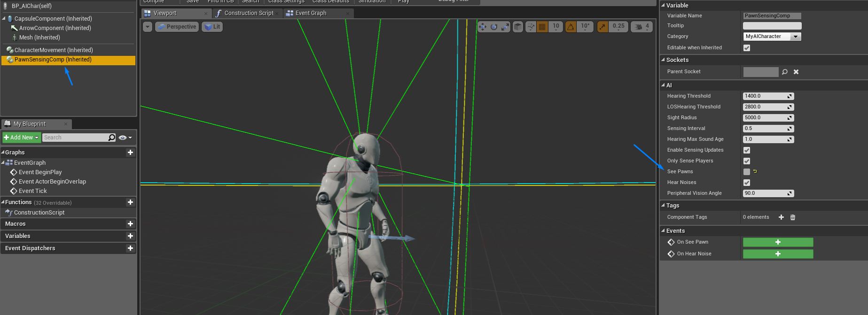
Task: Toggle grid snapping in the viewport
Action: pyautogui.click(x=542, y=27)
